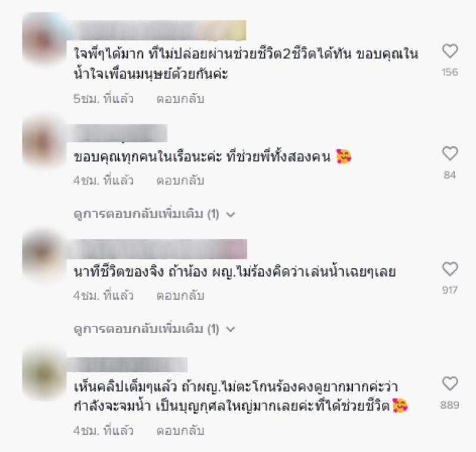This screenshot has height=452, width=476.
Task: Open avatar of commenter with 889 likes
Action: (x=45, y=374)
